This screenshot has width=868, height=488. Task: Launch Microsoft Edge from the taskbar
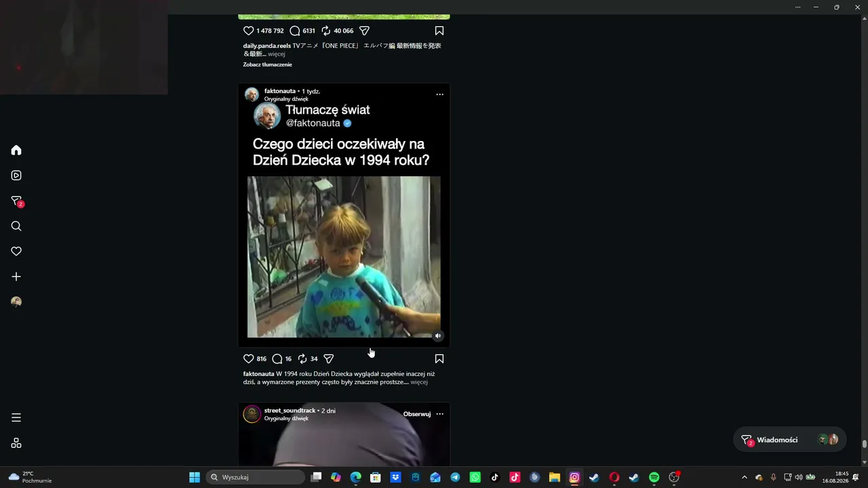tap(356, 477)
